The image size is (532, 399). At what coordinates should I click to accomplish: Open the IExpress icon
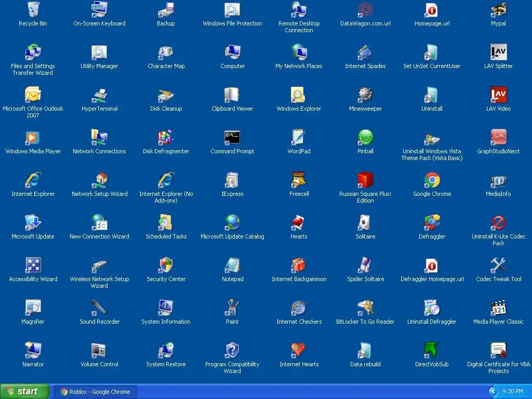click(232, 180)
